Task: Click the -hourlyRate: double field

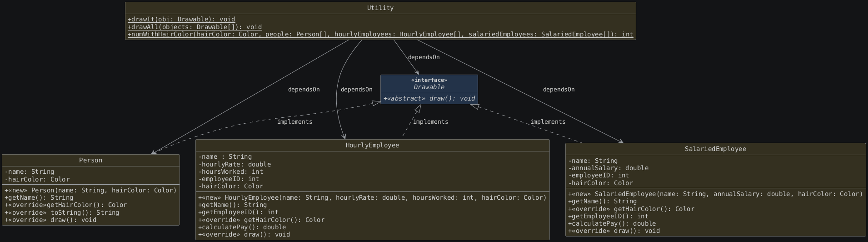Action: 234,164
